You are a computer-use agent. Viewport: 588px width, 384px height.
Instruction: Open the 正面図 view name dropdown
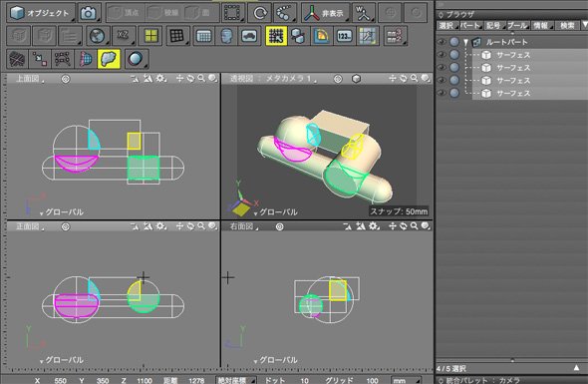tap(29, 226)
